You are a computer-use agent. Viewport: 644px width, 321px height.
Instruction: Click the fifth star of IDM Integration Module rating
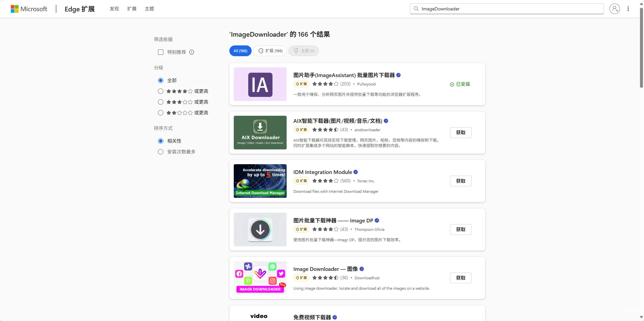coord(336,181)
